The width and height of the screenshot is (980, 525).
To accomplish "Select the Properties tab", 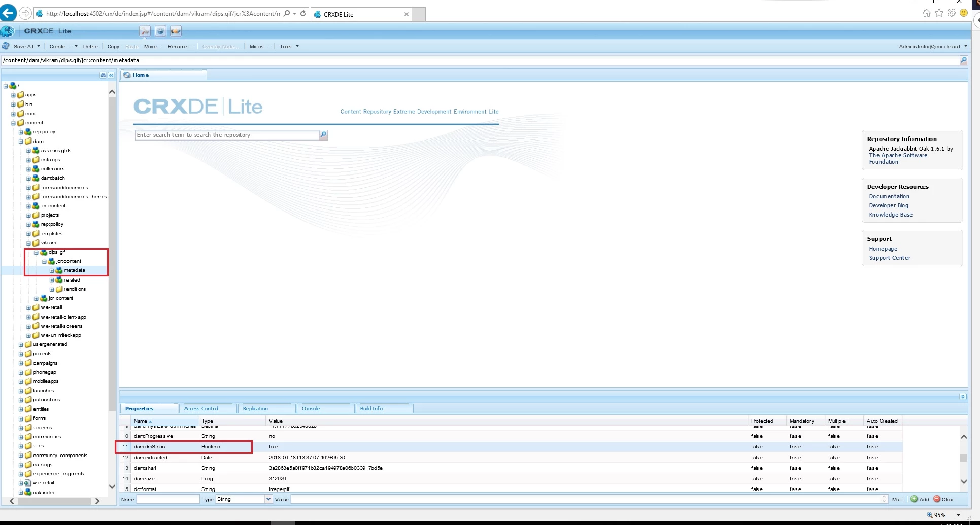I will [149, 408].
